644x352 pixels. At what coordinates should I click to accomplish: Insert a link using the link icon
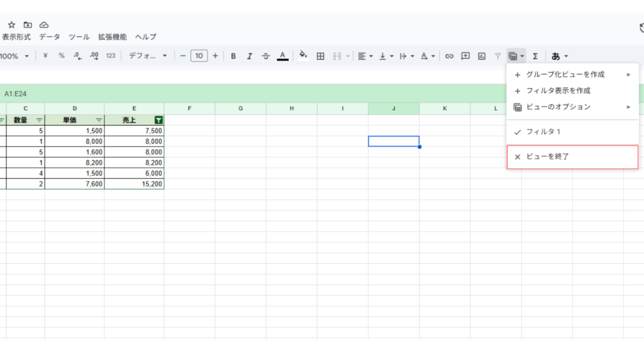449,56
